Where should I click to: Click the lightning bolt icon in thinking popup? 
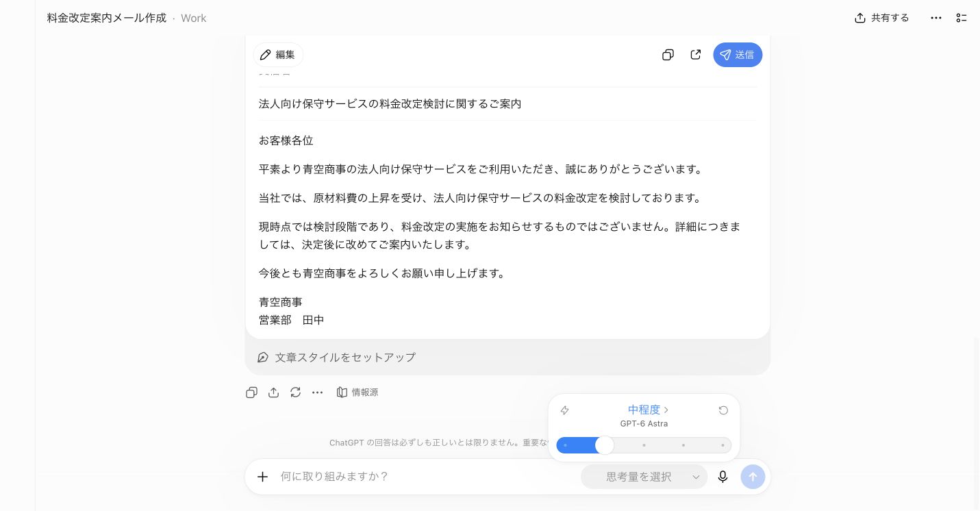pyautogui.click(x=564, y=410)
